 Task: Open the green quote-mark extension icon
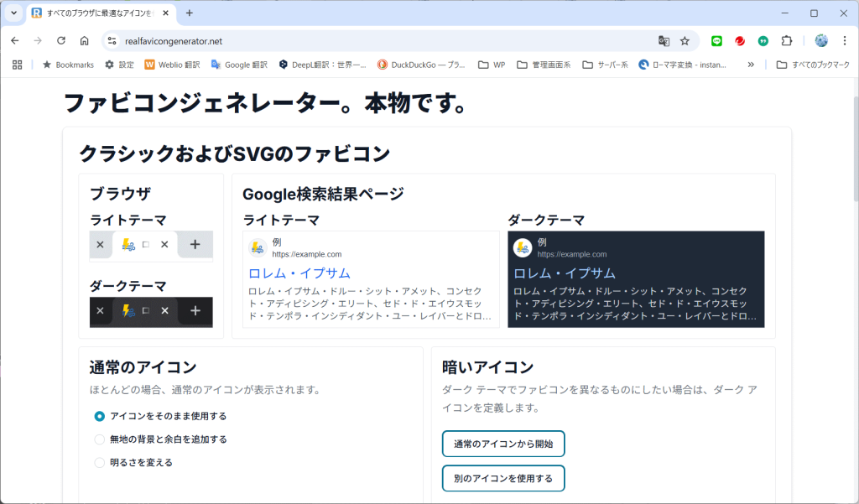[763, 41]
